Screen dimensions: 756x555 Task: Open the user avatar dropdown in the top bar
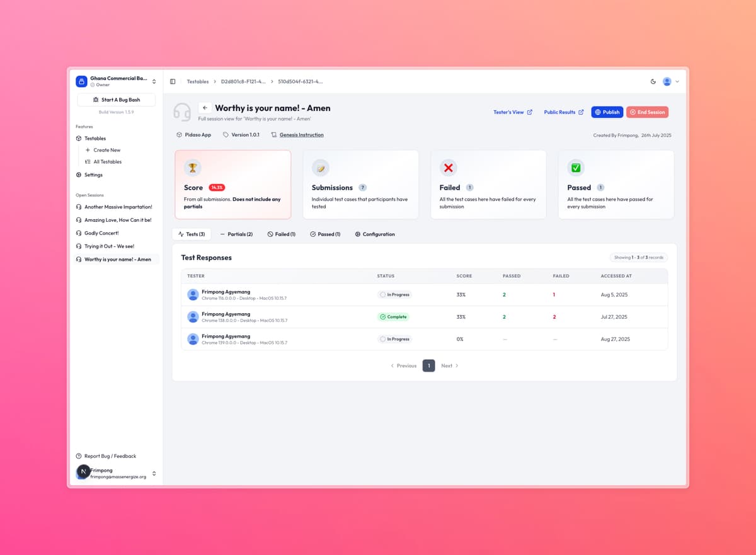pyautogui.click(x=667, y=81)
